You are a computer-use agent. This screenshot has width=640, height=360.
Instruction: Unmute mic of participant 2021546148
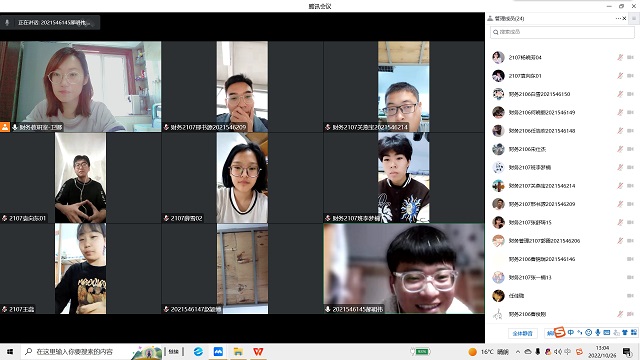[x=620, y=131]
